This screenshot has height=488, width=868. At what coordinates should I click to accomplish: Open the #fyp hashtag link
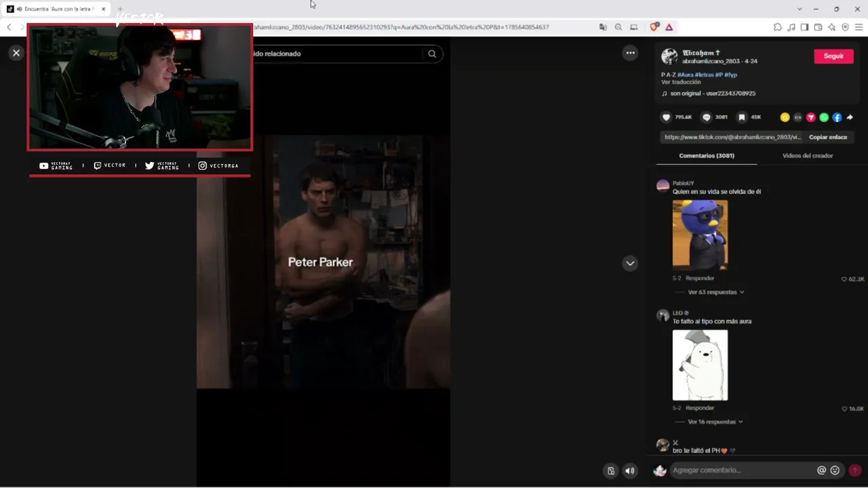(730, 75)
